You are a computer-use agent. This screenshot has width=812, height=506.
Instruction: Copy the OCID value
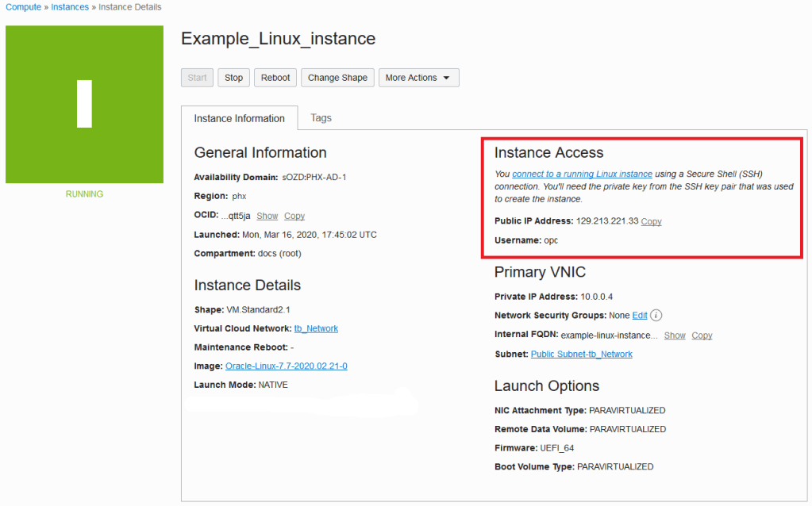[294, 216]
